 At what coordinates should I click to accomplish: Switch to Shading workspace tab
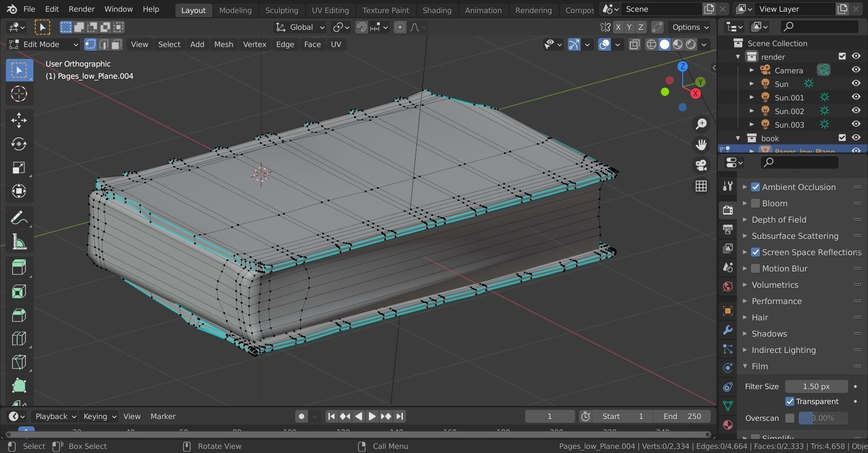tap(437, 10)
